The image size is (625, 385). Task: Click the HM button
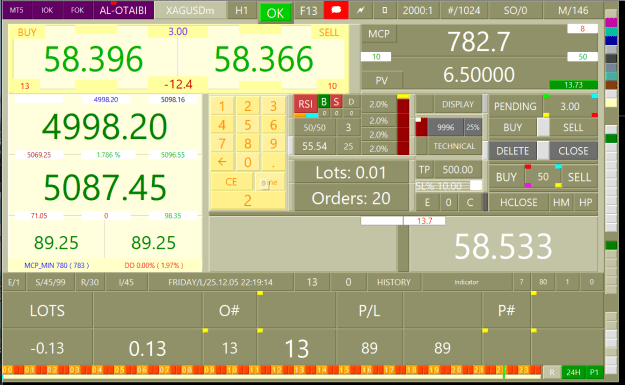(x=561, y=202)
